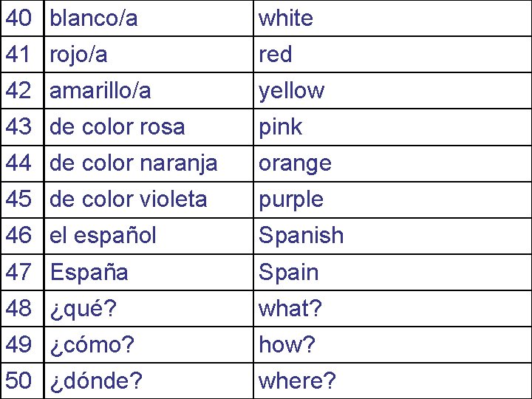532x399 pixels.
Task: Click the word "España"
Action: 89,272
